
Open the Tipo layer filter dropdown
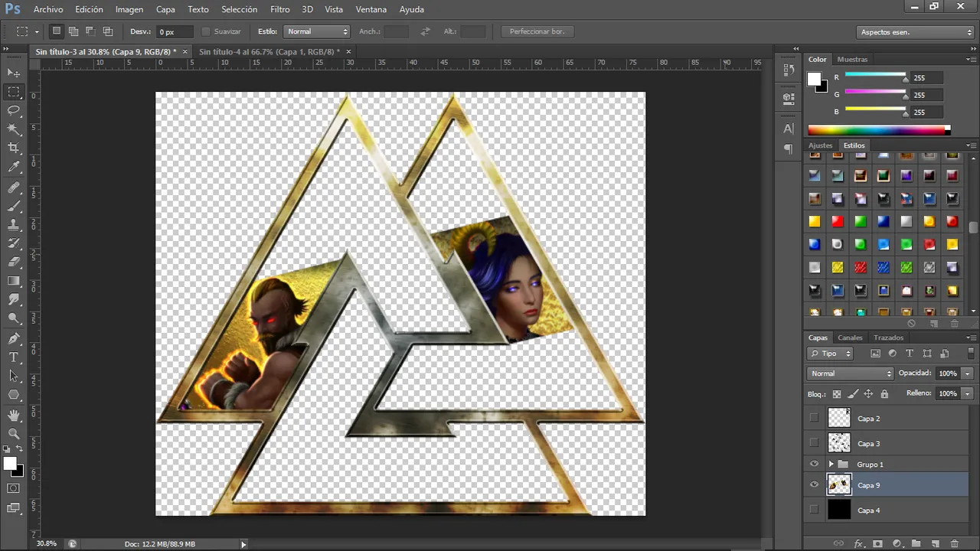(830, 354)
